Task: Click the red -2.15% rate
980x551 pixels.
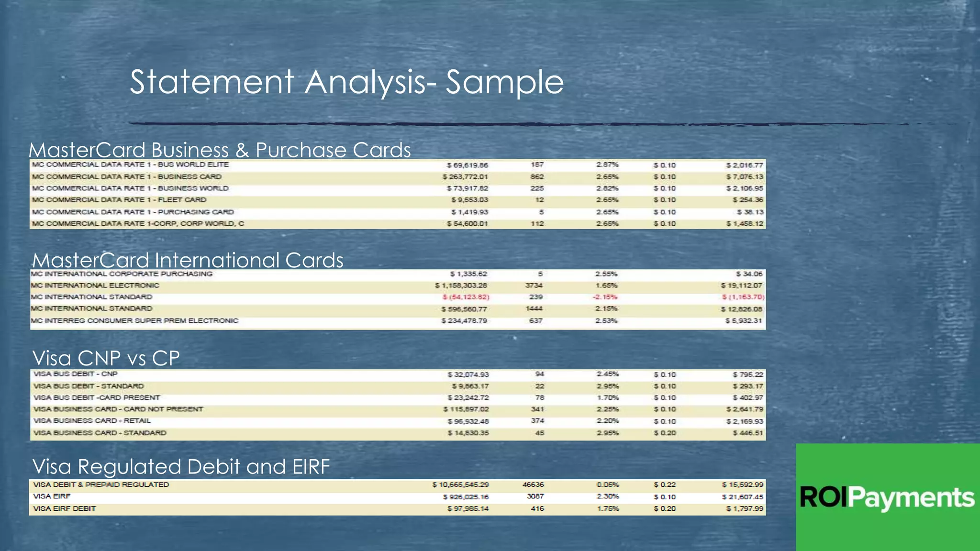Action: click(605, 297)
